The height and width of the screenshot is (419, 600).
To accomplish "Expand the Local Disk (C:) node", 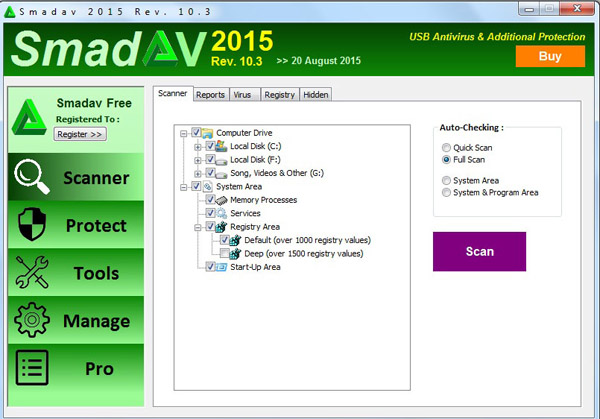I will coord(198,147).
